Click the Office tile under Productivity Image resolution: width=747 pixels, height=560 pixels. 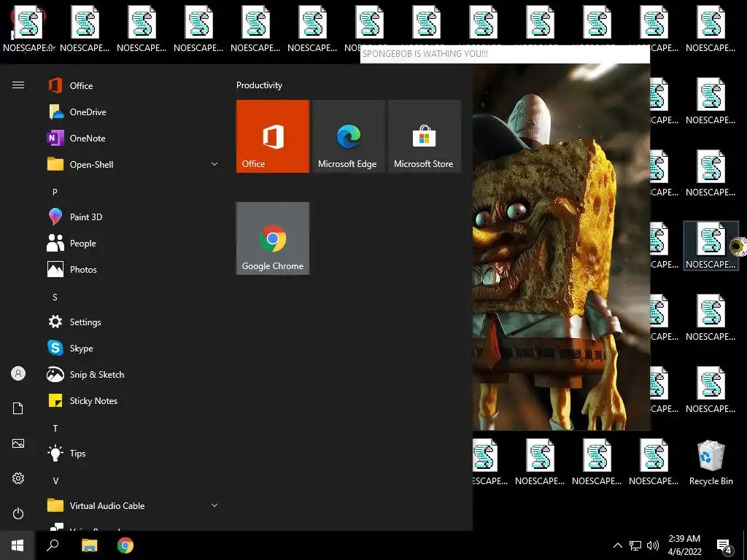273,136
